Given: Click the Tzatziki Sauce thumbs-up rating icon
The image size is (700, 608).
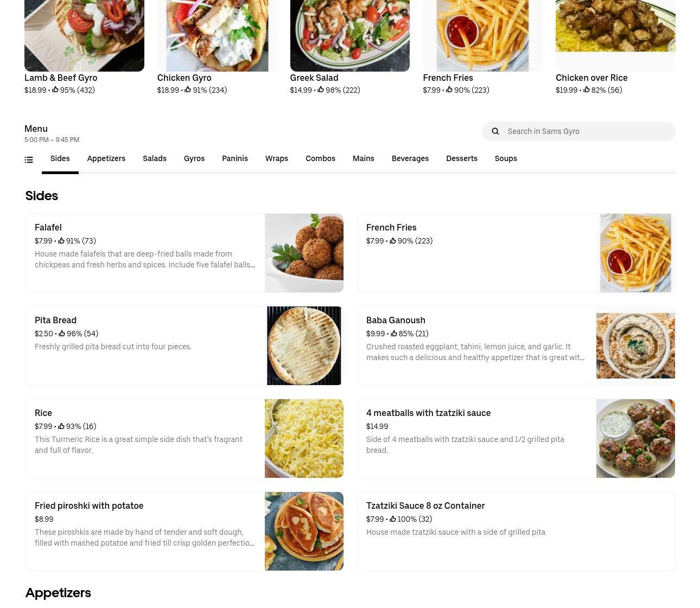Looking at the screenshot, I should click(392, 519).
